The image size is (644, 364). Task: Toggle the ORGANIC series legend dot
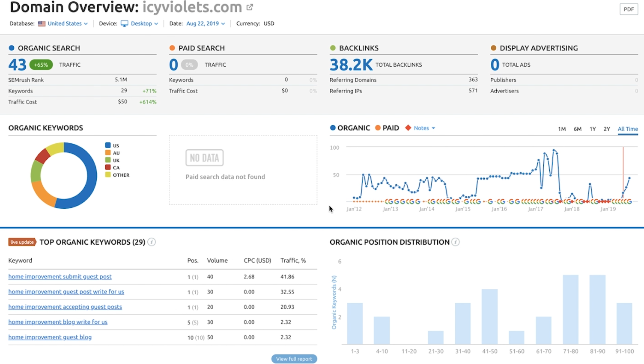(x=333, y=127)
